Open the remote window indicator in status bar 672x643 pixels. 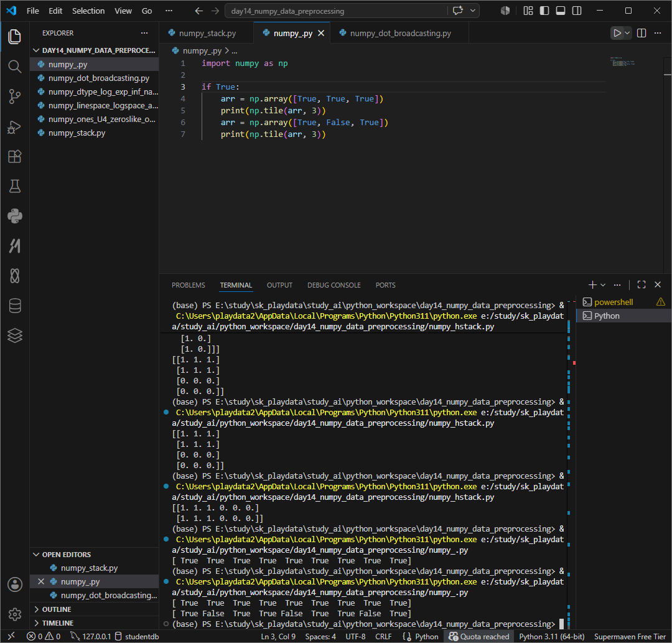click(12, 636)
